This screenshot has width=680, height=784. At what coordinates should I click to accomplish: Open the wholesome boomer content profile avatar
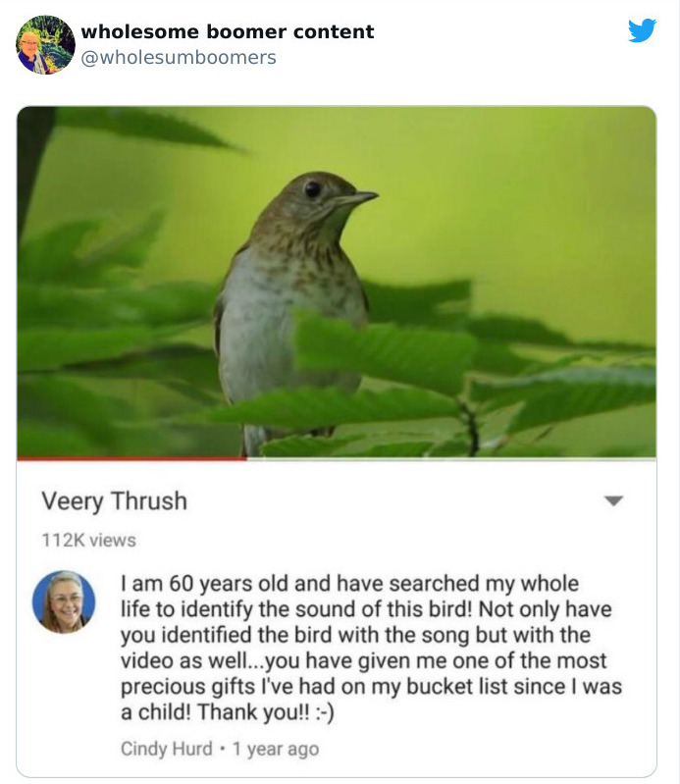(45, 44)
